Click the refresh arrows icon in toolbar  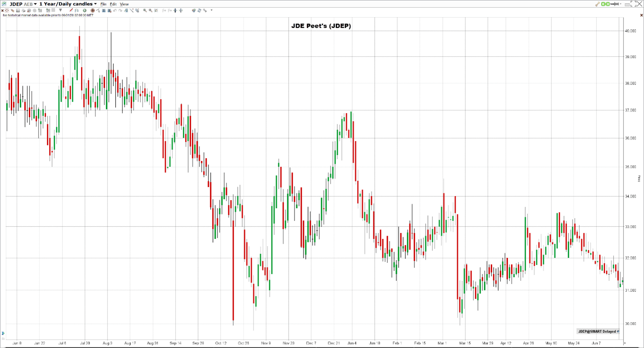click(200, 10)
